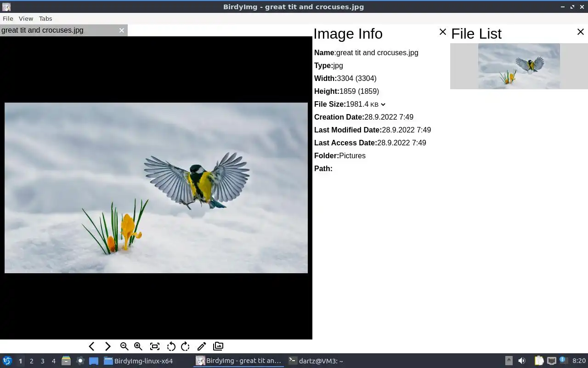Click the Height value 1859 (1859)

(359, 92)
